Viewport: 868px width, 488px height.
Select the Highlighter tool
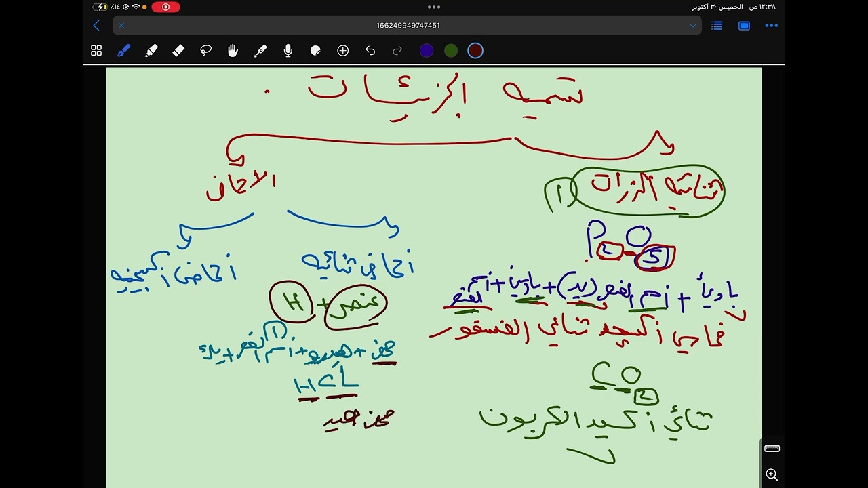(151, 51)
